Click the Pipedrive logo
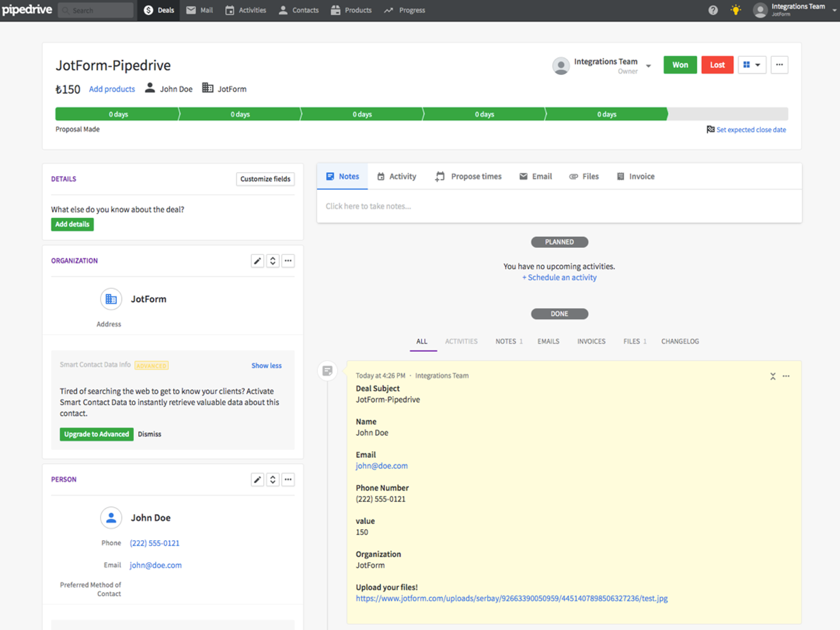Screen dimensions: 840x630 click(x=27, y=10)
